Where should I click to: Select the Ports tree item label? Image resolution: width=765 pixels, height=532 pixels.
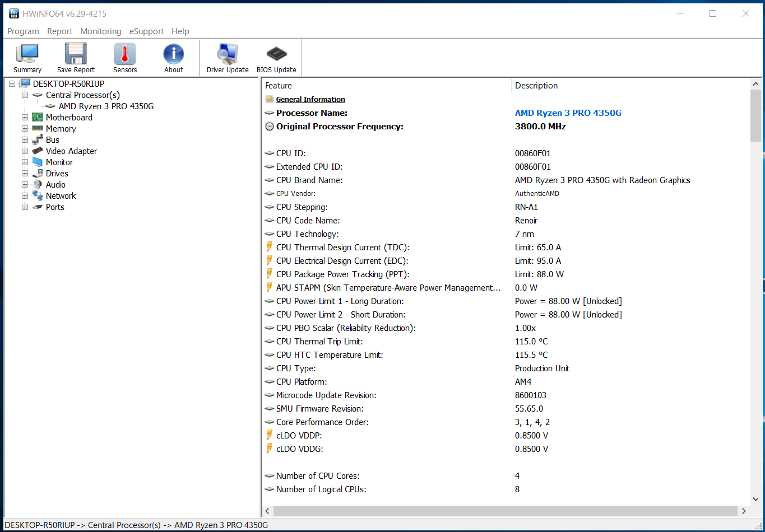tap(55, 207)
